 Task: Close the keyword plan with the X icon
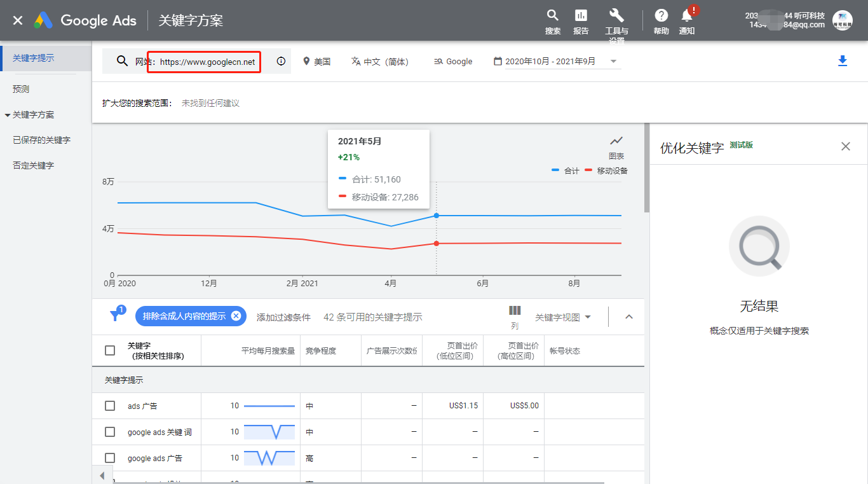point(18,20)
